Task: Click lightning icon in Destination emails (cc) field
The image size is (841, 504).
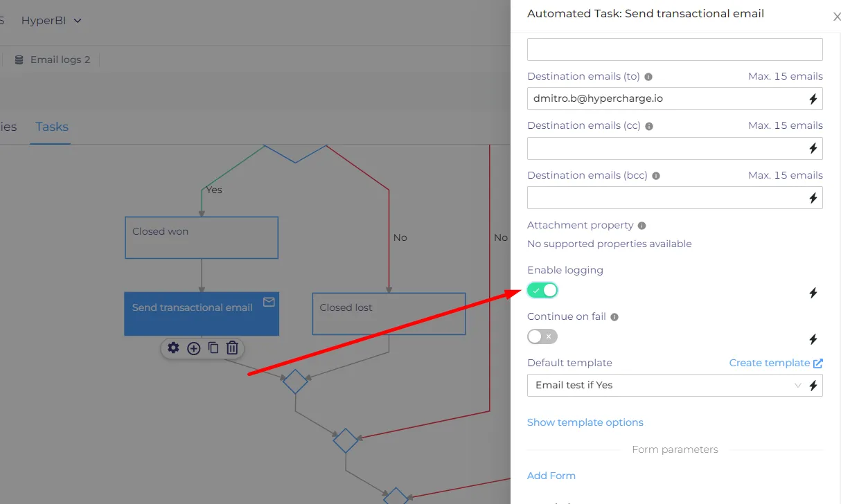Action: 813,148
